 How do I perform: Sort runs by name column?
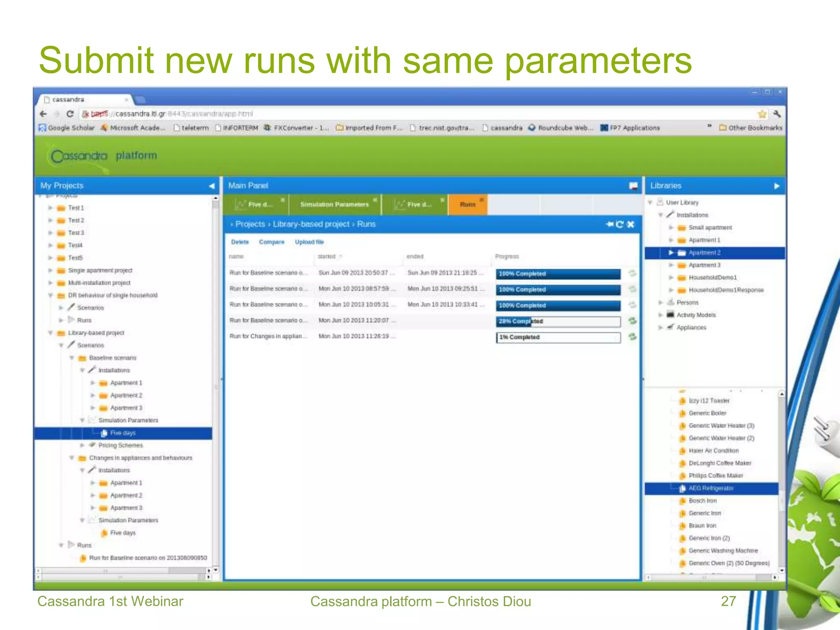[236, 256]
